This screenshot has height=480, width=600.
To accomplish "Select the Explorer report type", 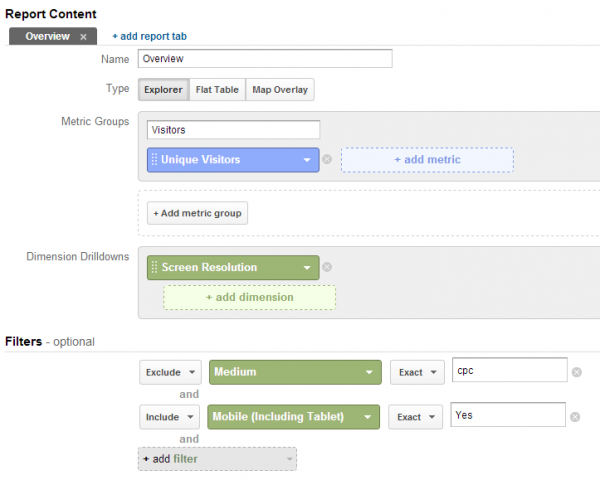I will (162, 89).
